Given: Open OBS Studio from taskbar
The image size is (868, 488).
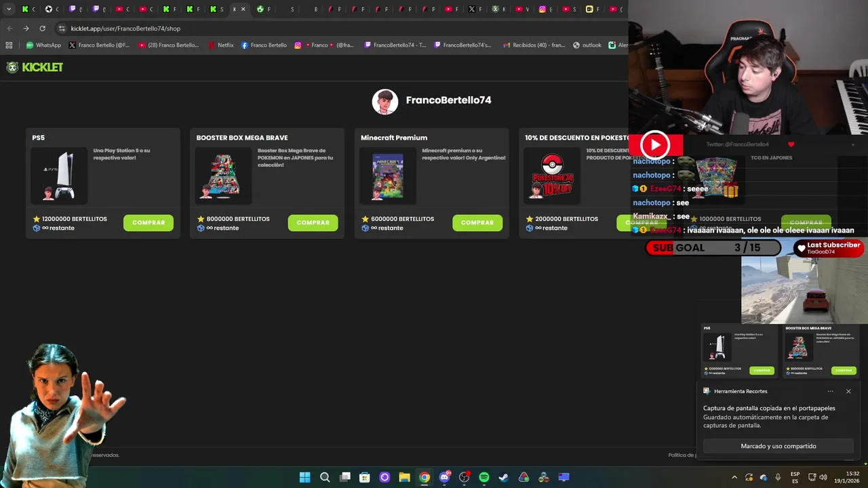Looking at the screenshot, I should (464, 477).
